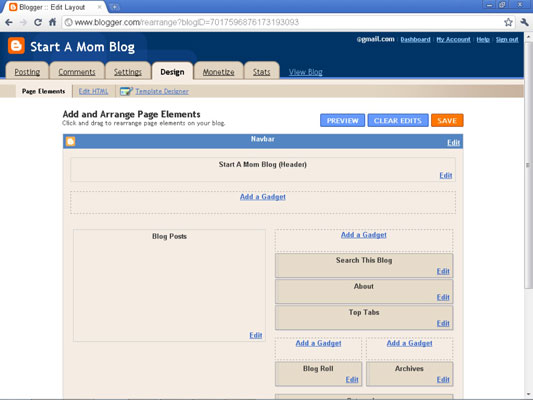
Task: Select the Blogger Edit Layout browser tab
Action: pos(54,7)
